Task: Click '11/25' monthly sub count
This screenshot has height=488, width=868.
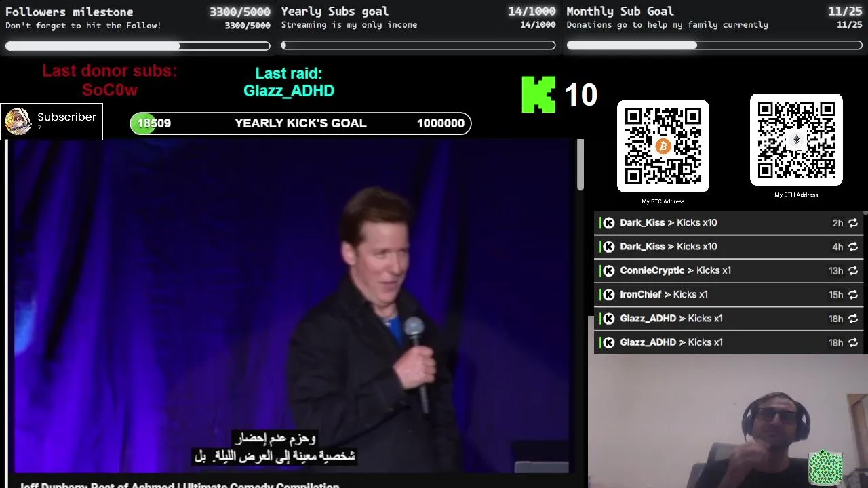Action: pyautogui.click(x=845, y=11)
